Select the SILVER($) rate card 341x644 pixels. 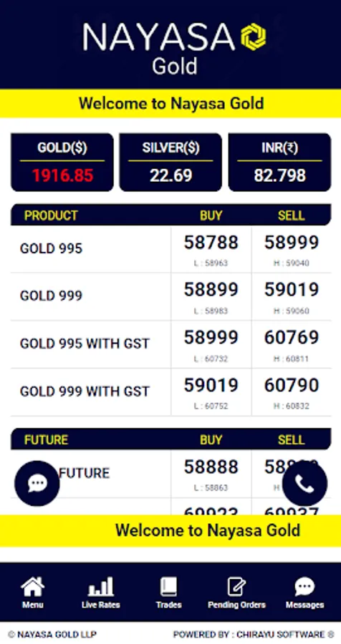coord(170,162)
